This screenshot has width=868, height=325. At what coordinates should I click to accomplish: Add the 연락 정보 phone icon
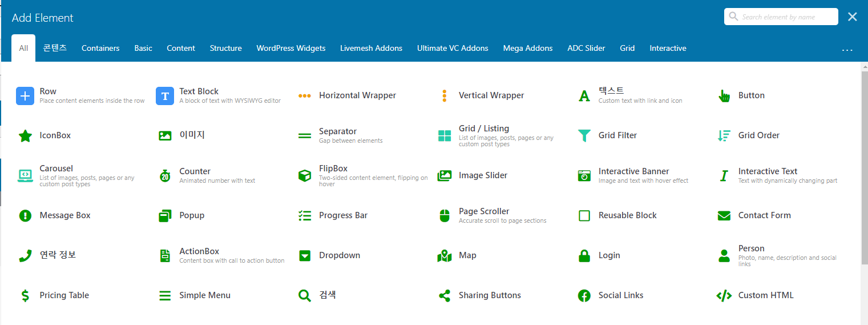pyautogui.click(x=25, y=256)
